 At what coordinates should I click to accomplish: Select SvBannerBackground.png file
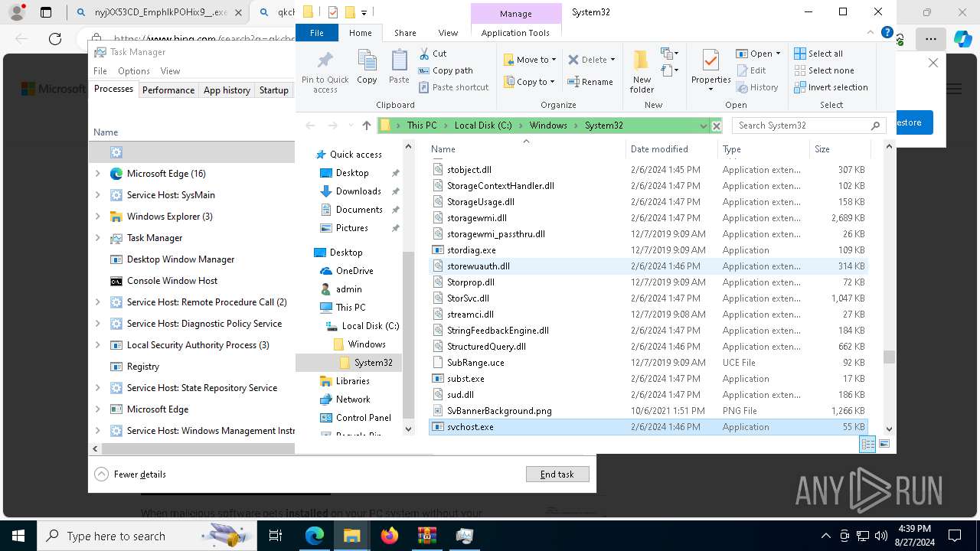648,411
